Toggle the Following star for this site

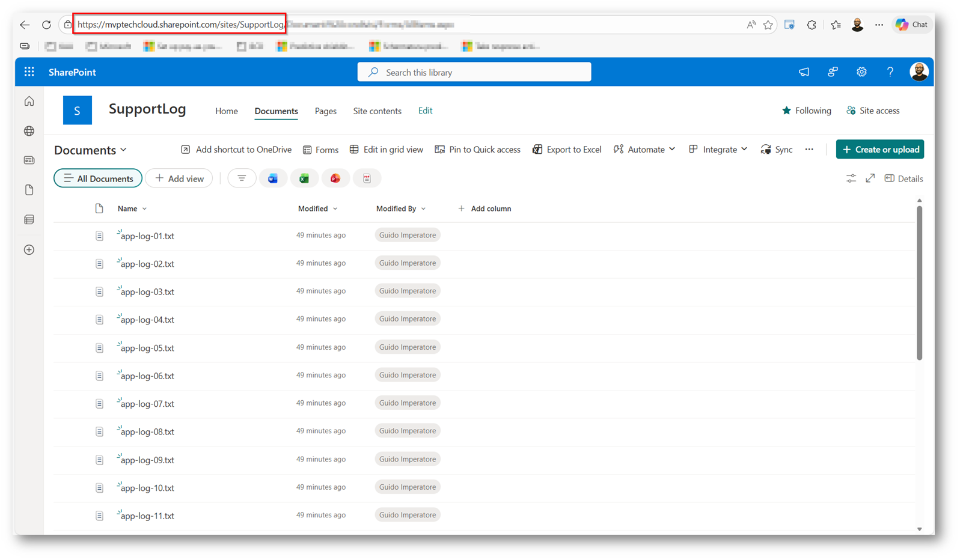(806, 111)
